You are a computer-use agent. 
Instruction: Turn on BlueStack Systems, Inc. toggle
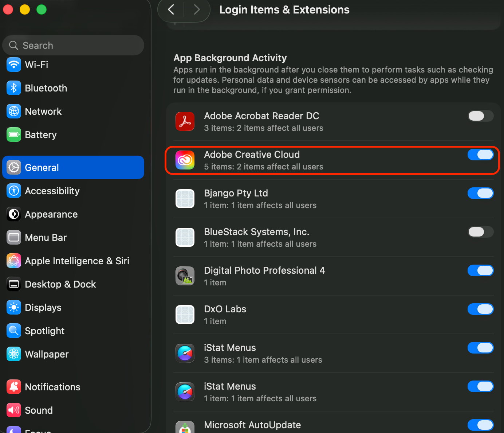tap(480, 232)
